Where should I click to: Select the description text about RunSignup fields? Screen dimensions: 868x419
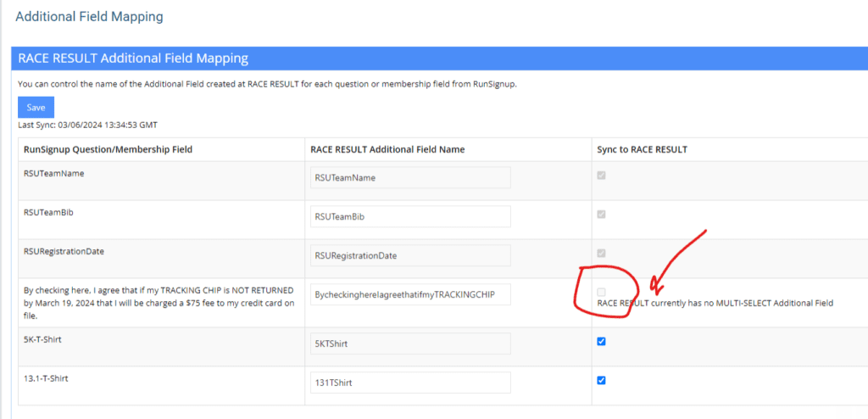pyautogui.click(x=267, y=85)
